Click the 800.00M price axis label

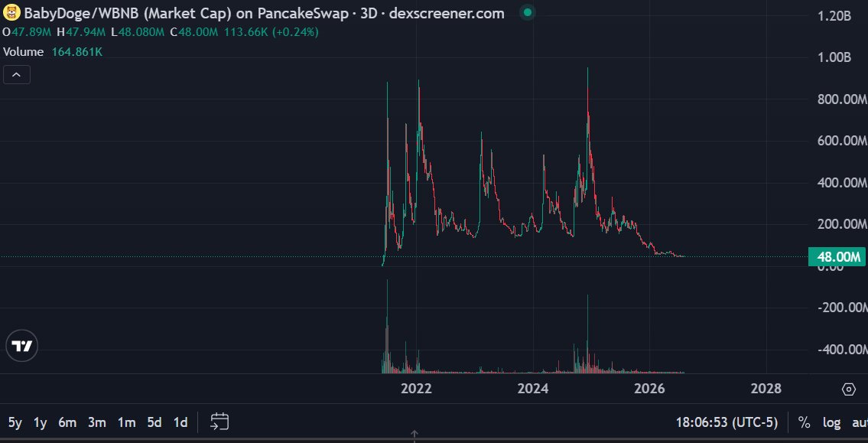pyautogui.click(x=841, y=99)
